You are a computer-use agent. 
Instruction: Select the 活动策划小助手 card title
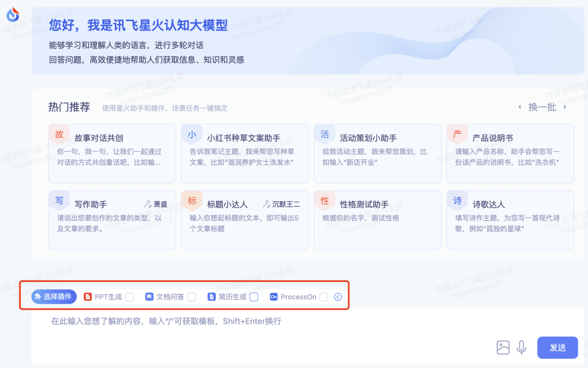368,138
